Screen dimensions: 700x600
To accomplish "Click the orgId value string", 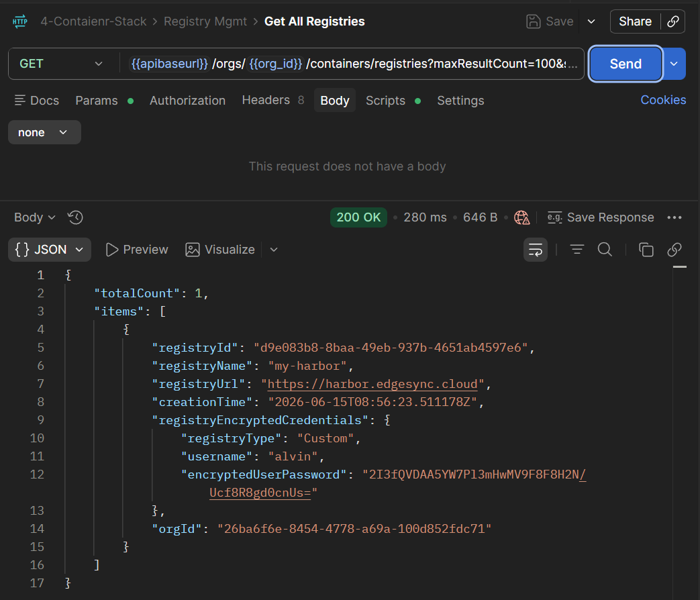I will [x=354, y=529].
